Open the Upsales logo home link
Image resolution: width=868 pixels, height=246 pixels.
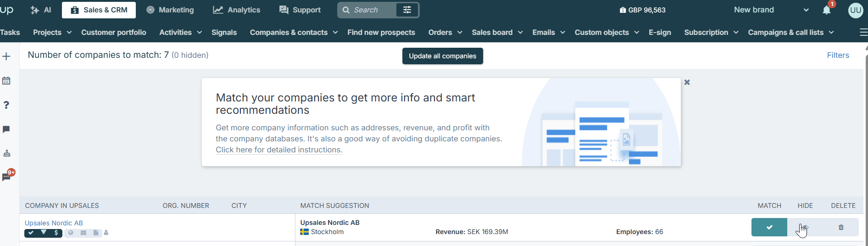(6, 10)
